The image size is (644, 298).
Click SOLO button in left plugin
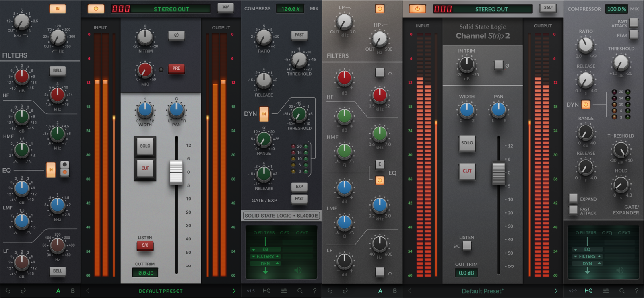(145, 146)
